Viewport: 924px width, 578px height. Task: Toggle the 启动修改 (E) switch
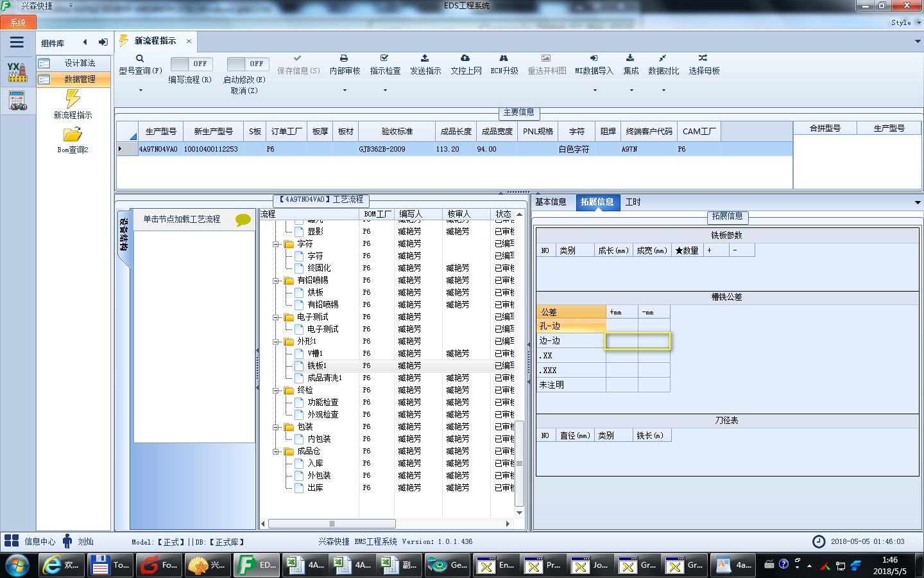coord(248,64)
